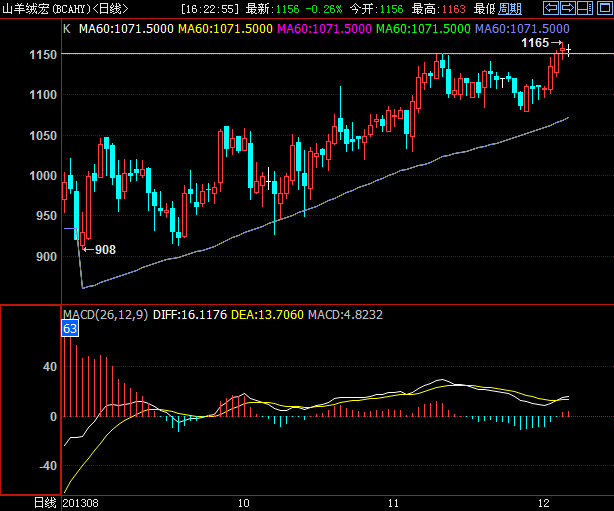Click the blue-purple MA60:1071.5000 indicator label

tap(522, 29)
